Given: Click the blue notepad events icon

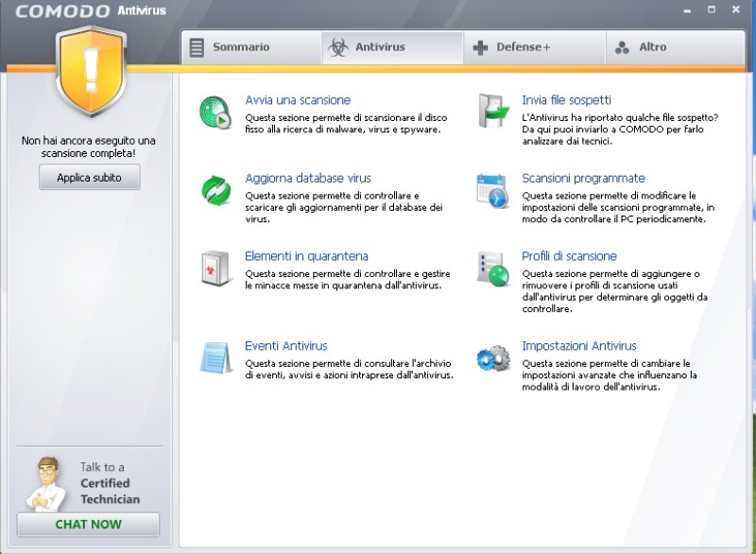Looking at the screenshot, I should pyautogui.click(x=215, y=357).
